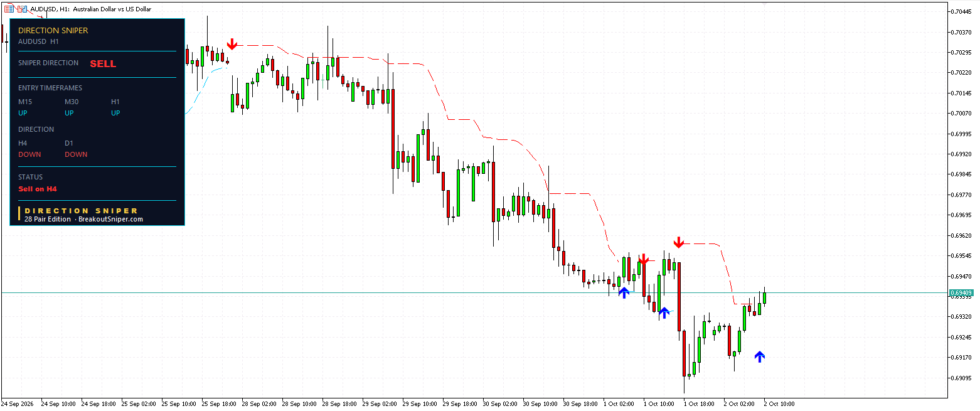Click the blue buy arrow nearest 2 Oct 10:00
Viewport: 980px width, 411px height.
[760, 356]
